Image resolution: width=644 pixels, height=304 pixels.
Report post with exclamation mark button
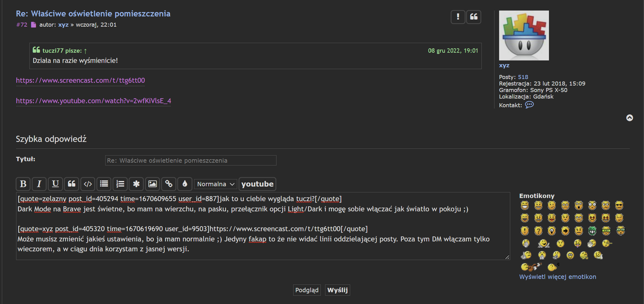pos(458,17)
